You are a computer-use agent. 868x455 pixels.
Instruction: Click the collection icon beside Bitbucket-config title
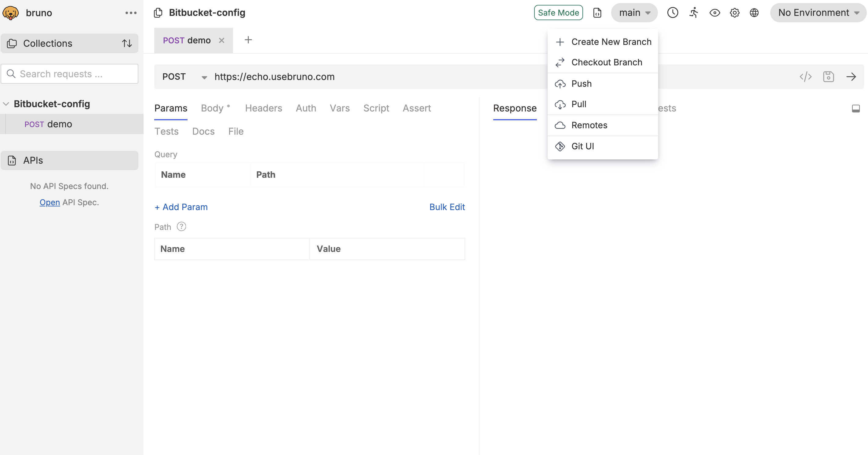pos(158,13)
